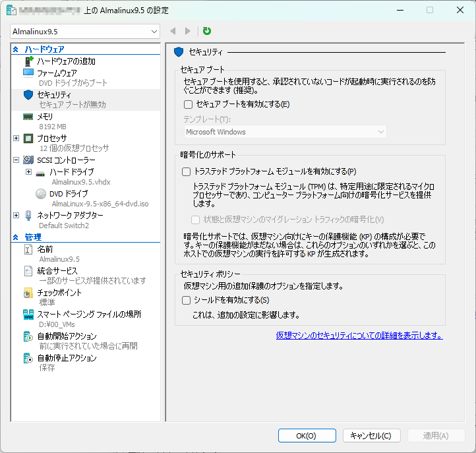The height and width of the screenshot is (453, 476).
Task: Expand the プロセッサ tree node
Action: point(16,138)
